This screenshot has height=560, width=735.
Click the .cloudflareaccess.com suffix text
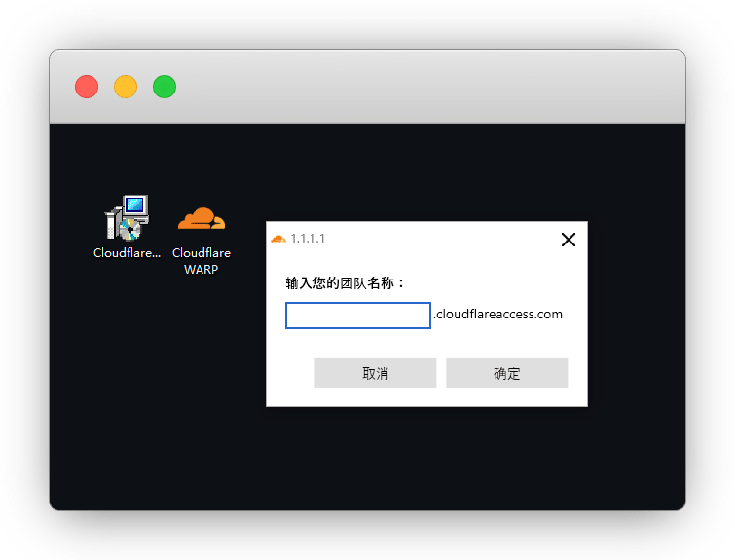(x=497, y=315)
